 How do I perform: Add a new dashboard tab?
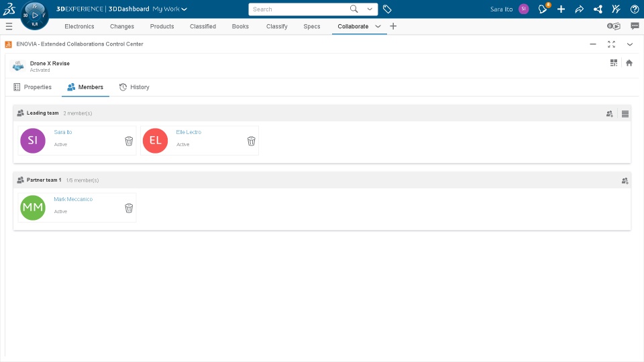[393, 26]
